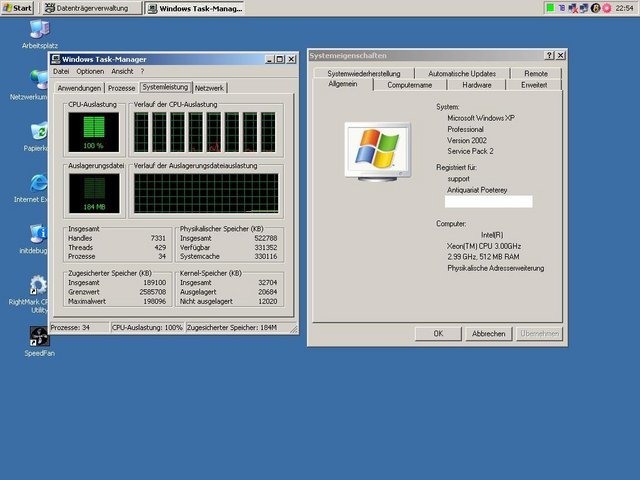Click the first CPU history graph
This screenshot has width=640, height=480.
[x=141, y=132]
